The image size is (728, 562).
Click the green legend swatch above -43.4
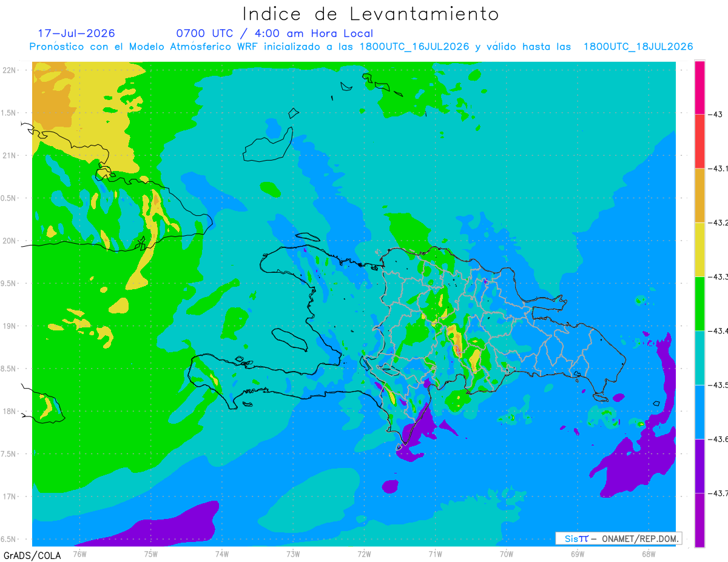pyautogui.click(x=699, y=303)
